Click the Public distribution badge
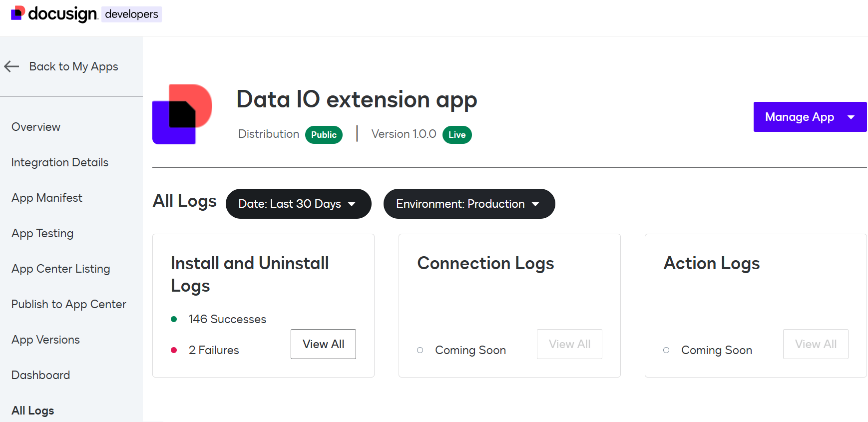The height and width of the screenshot is (422, 868). tap(324, 135)
